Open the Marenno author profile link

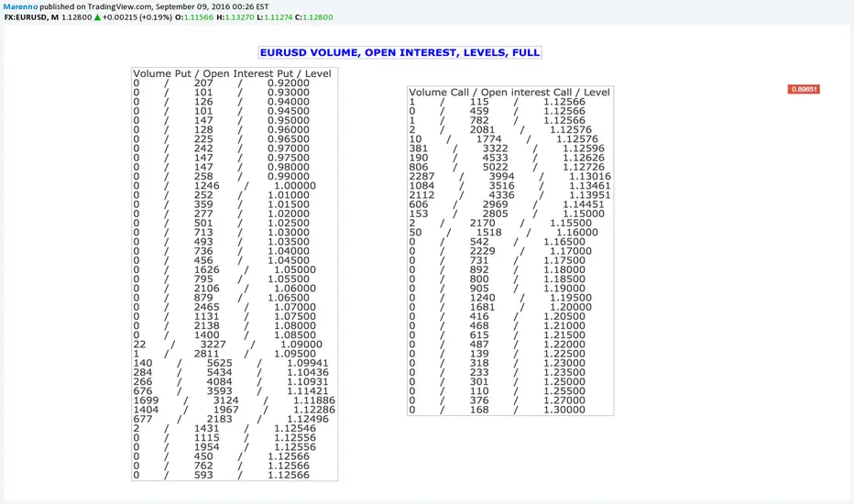coord(21,6)
